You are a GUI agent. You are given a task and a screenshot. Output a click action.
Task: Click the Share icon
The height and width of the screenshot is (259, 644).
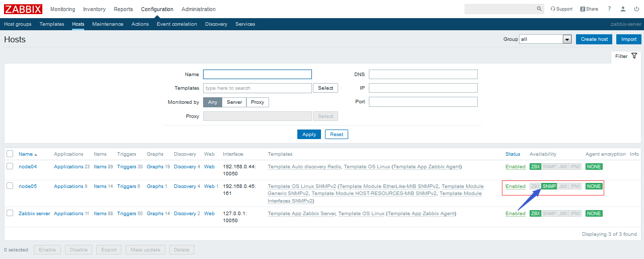pos(589,9)
